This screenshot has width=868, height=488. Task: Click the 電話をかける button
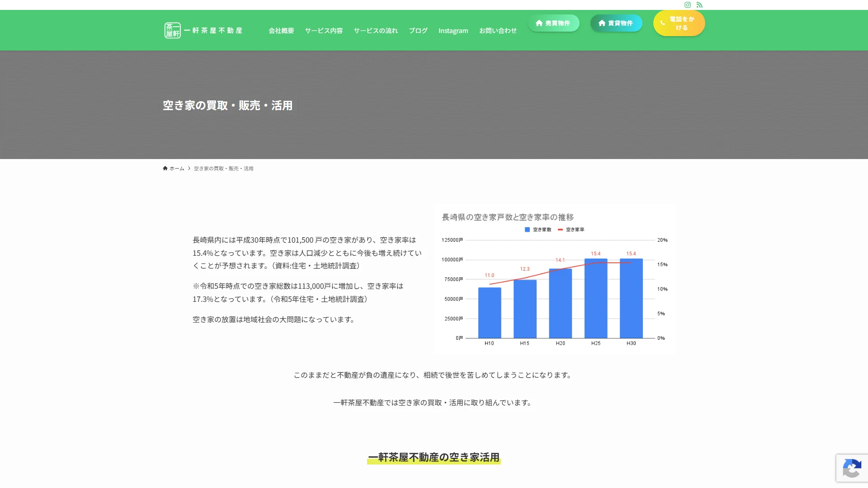click(x=679, y=23)
